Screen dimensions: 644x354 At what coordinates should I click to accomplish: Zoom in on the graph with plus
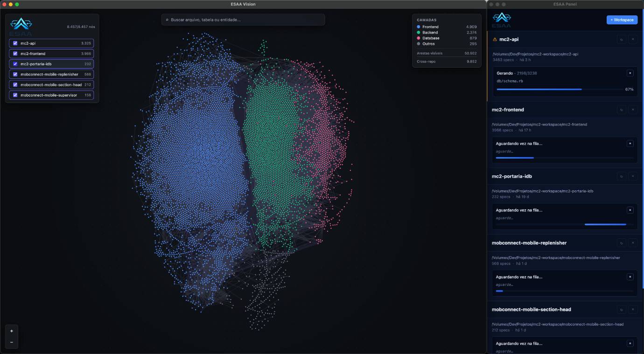tap(12, 331)
